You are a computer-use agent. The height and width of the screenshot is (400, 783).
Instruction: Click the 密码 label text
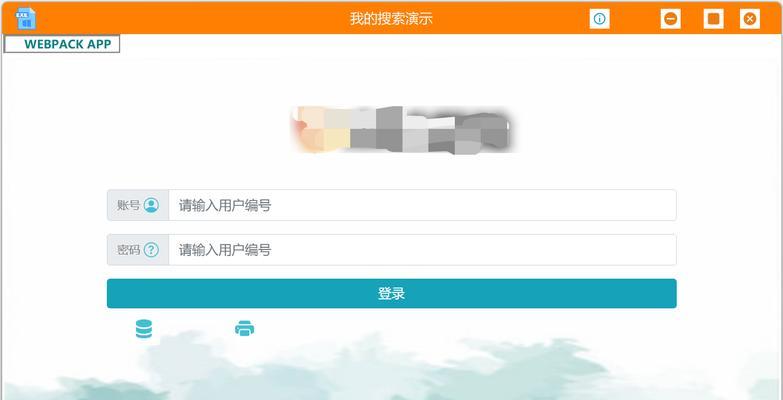[129, 250]
